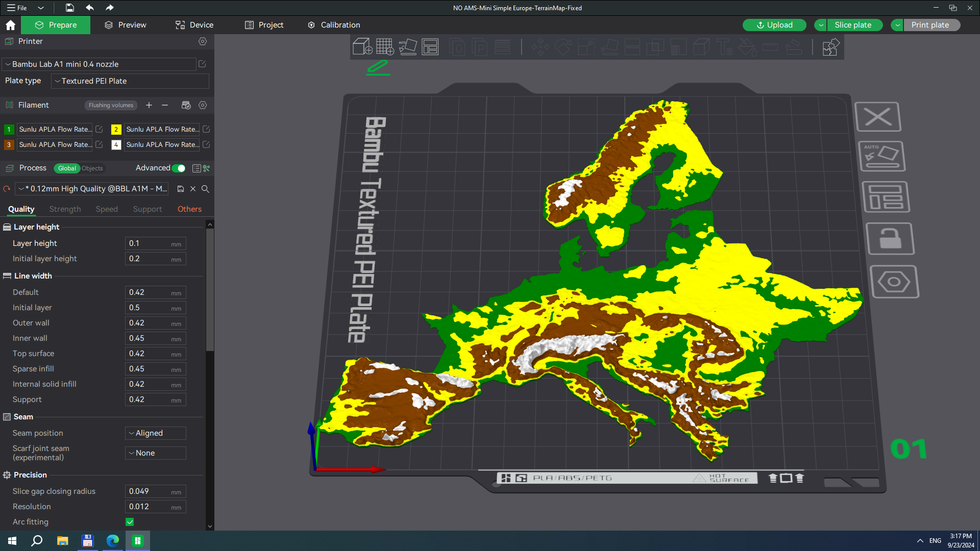Open the Assembly view puzzle icon
Screen dimensions: 980x551
pos(830,47)
